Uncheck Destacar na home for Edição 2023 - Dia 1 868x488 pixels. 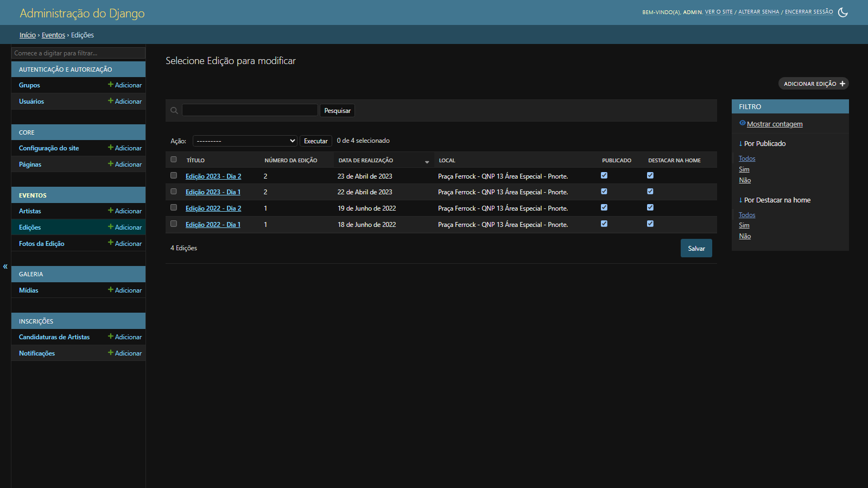650,191
